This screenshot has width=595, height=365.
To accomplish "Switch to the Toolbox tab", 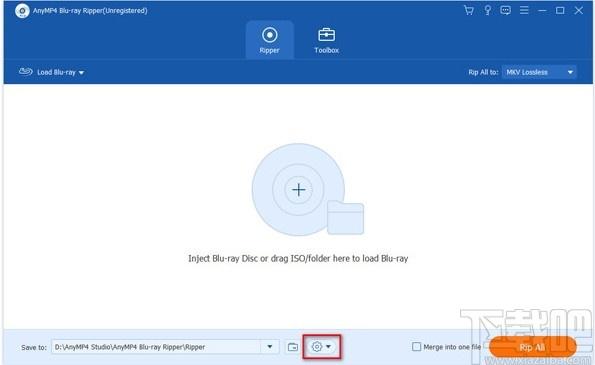I will (x=326, y=40).
